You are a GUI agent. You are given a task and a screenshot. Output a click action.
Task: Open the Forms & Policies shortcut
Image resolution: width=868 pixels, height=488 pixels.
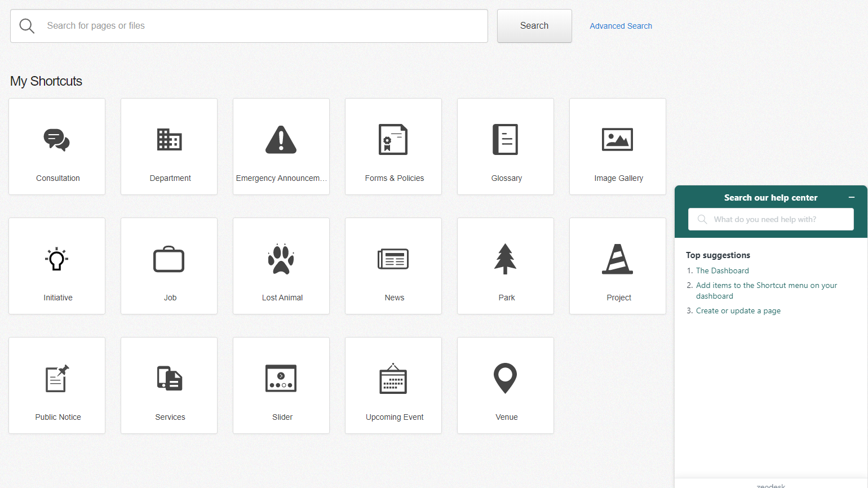tap(393, 147)
